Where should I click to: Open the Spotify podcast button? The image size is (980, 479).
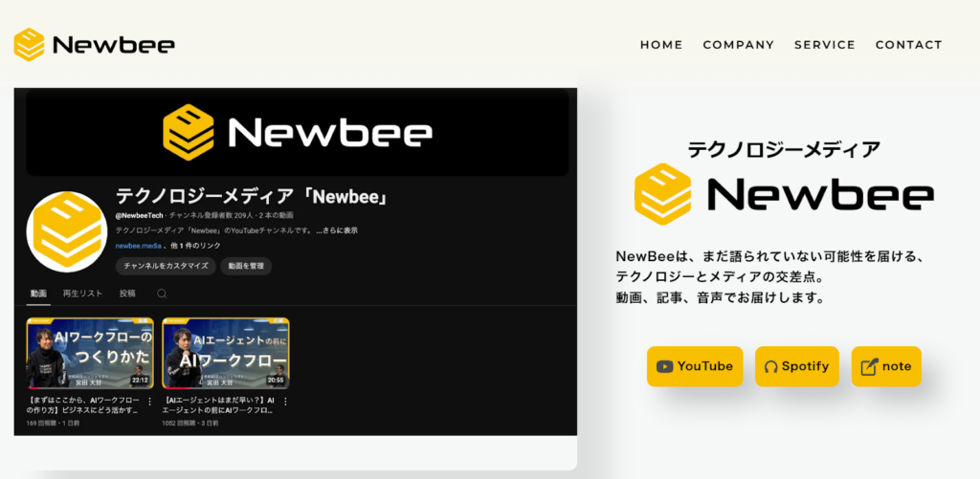tap(797, 366)
